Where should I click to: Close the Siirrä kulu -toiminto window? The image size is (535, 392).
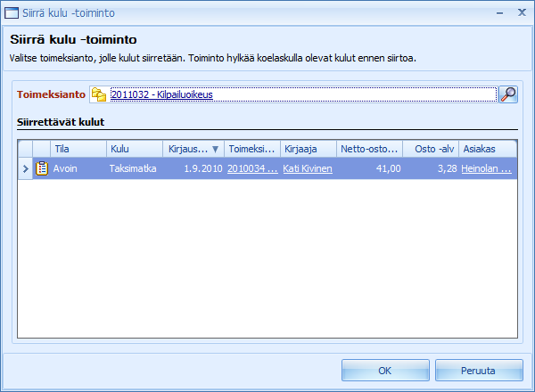[522, 12]
